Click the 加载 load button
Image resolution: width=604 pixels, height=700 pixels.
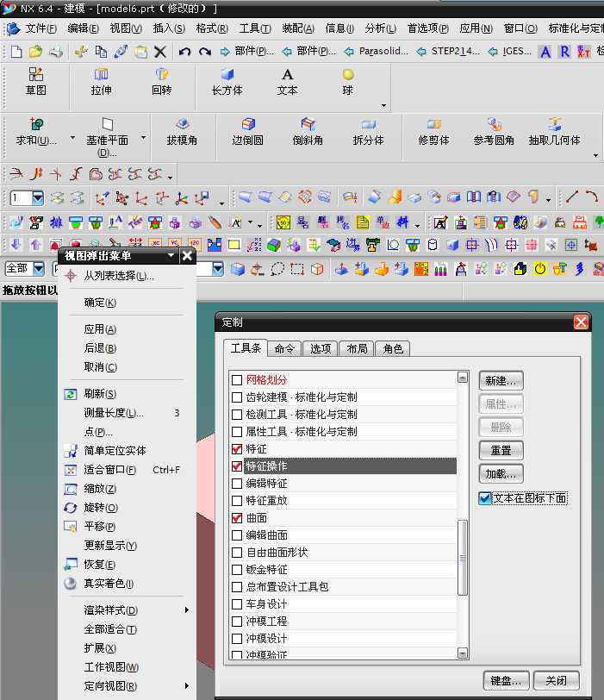[x=501, y=473]
